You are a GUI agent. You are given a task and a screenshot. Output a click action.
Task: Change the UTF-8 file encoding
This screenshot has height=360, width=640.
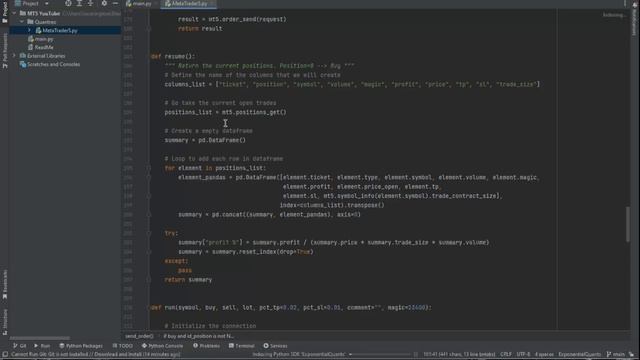[x=523, y=354]
